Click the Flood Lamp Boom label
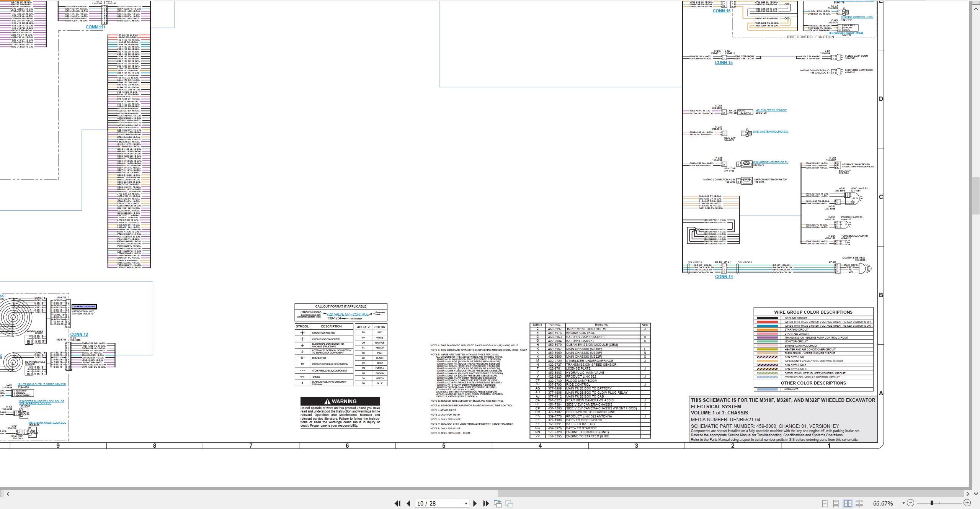This screenshot has width=980, height=509. click(x=856, y=56)
